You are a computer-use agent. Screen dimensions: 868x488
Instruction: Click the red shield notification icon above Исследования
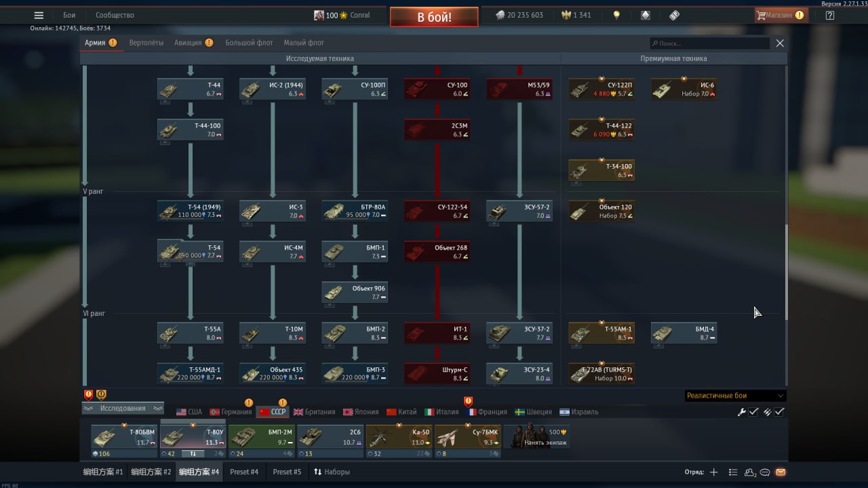tap(88, 394)
